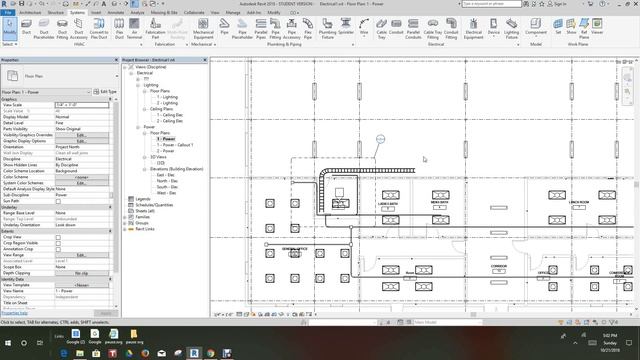Open the Wire tool dropdown
640x360 pixels.
pos(364,37)
